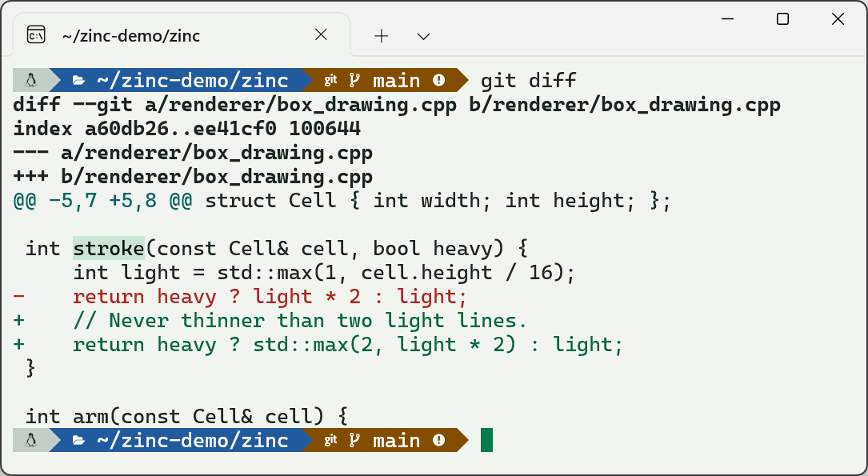Screen dimensions: 868x476
Task: Open the new tab profile dropdown
Action: [x=423, y=37]
